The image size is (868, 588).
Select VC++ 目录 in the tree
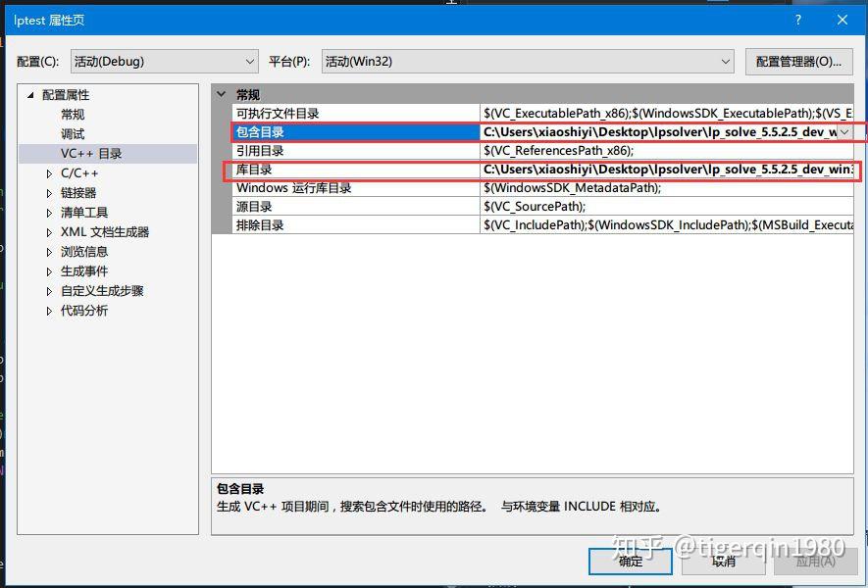[91, 153]
